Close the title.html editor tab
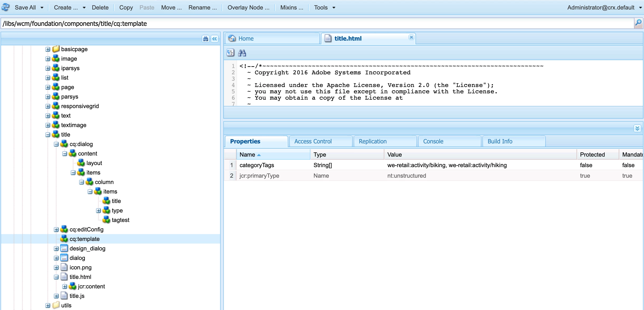 pos(411,37)
